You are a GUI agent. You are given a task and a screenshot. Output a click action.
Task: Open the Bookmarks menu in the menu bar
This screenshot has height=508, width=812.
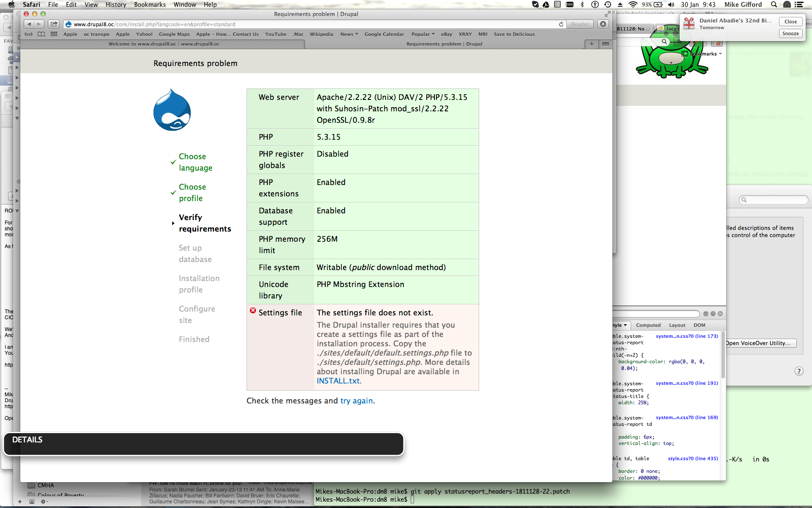tap(150, 5)
